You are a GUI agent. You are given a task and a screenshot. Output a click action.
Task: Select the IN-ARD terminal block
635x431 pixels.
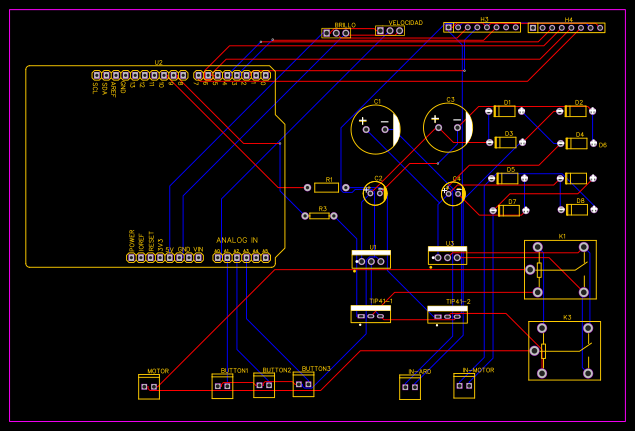pos(410,387)
